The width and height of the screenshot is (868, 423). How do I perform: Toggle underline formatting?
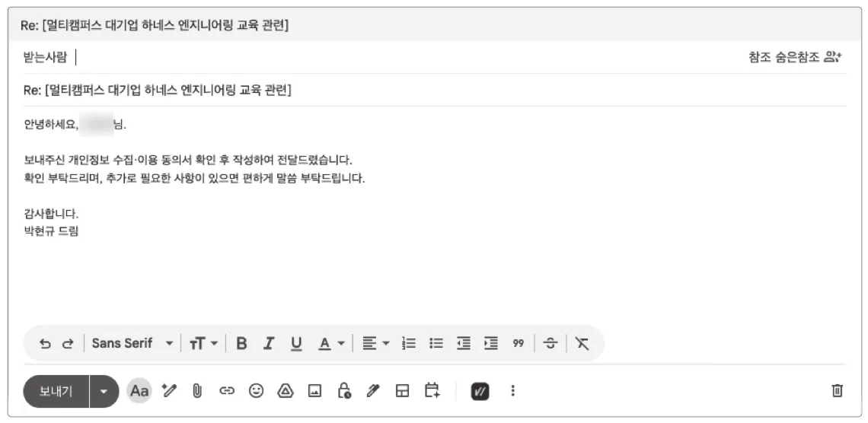coord(297,343)
